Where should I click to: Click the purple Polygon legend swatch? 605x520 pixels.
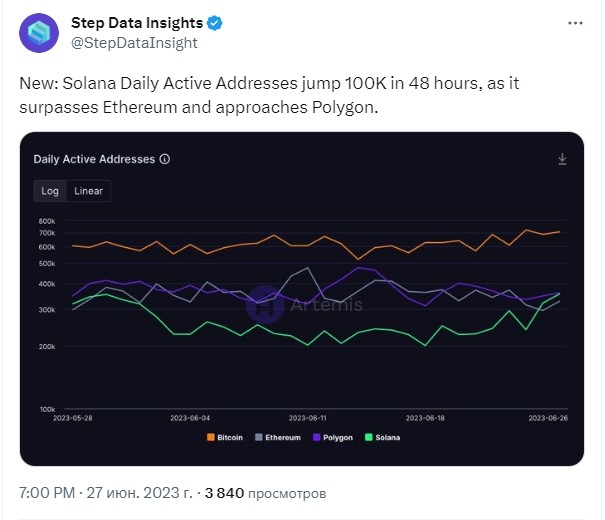pyautogui.click(x=316, y=437)
